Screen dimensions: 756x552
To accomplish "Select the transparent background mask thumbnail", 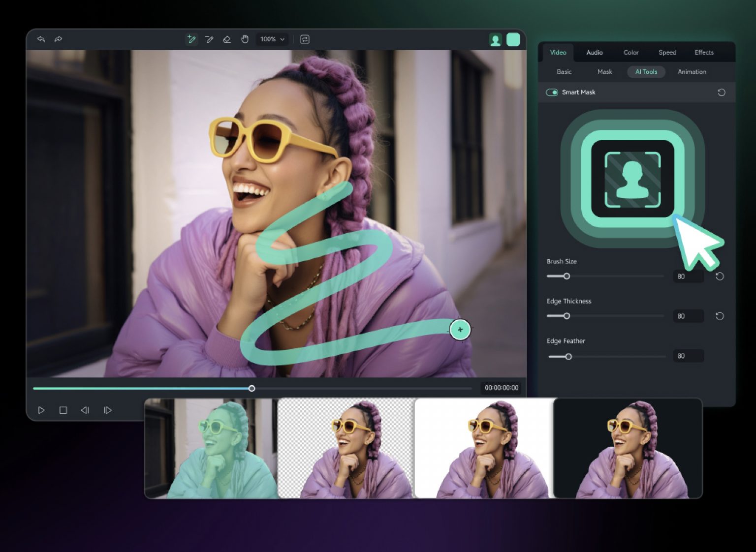I will (345, 448).
